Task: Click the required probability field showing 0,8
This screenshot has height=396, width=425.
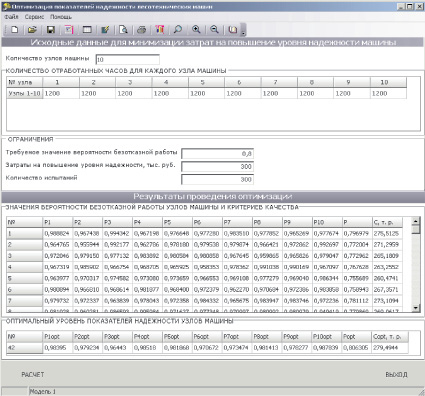Action: point(217,154)
